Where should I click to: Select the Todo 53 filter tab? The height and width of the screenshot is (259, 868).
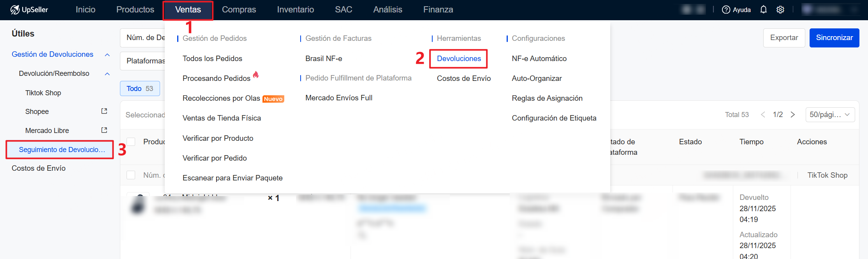[140, 89]
